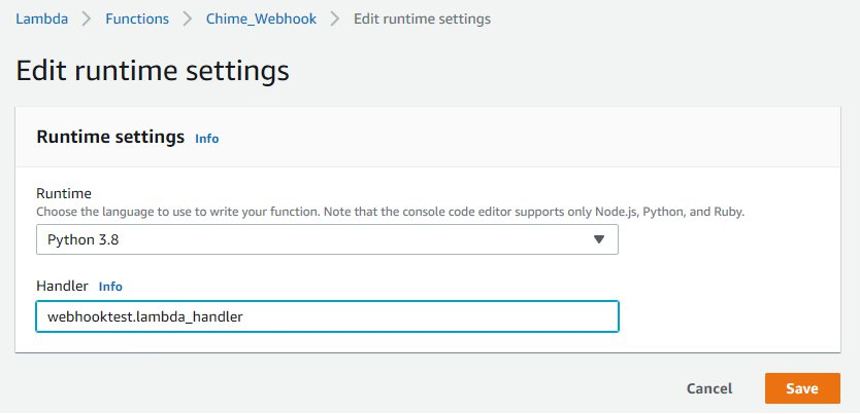
Task: Click the 'Edit runtime settings' page heading
Action: [x=153, y=71]
